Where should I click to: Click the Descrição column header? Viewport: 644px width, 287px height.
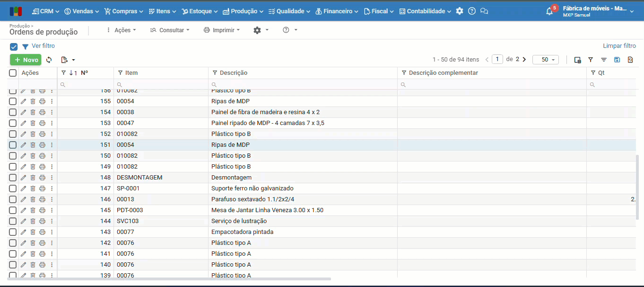pyautogui.click(x=234, y=73)
